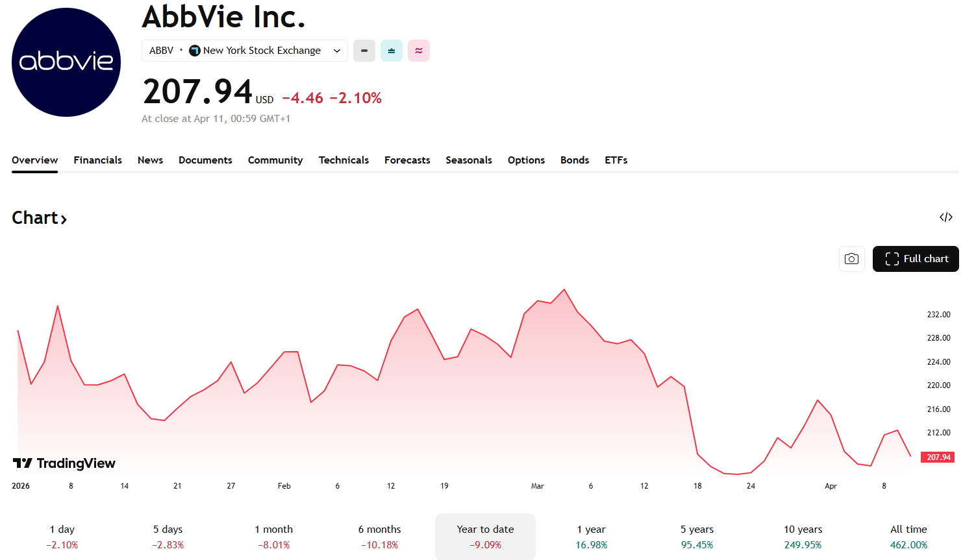Click the New York Stock Exchange logo
The height and width of the screenshot is (560, 963).
(195, 51)
